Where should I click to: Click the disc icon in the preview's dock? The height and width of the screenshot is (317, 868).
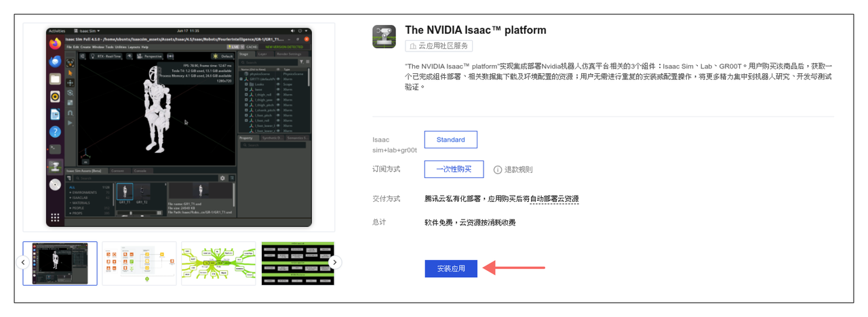(55, 184)
